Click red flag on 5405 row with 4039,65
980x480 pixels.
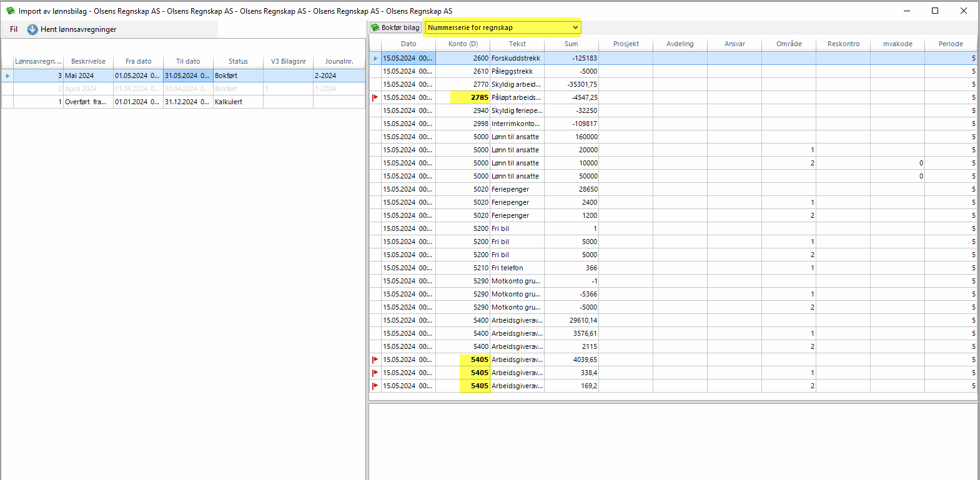click(375, 360)
